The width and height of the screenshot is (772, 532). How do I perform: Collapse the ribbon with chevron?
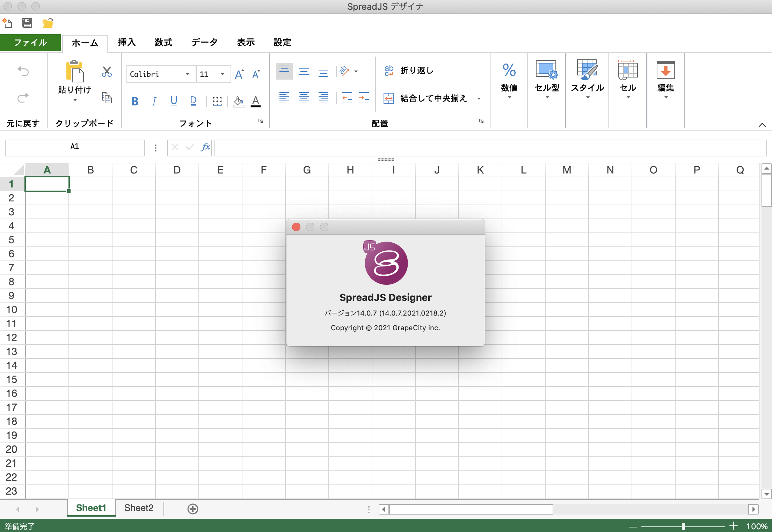[x=762, y=125]
